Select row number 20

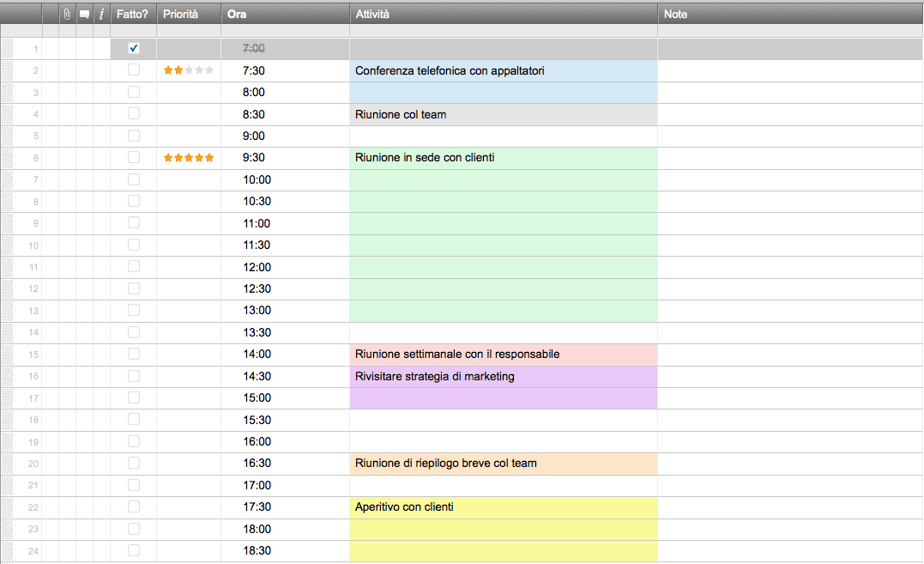coord(28,464)
